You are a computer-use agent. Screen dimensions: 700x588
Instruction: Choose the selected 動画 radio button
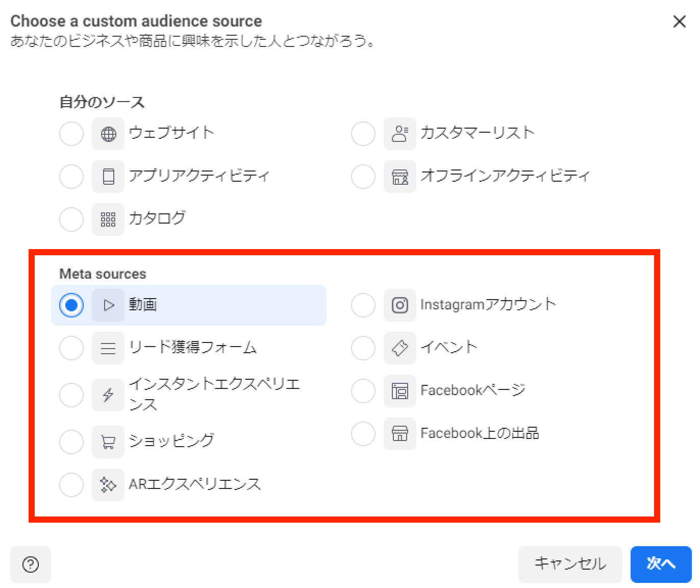(x=71, y=305)
